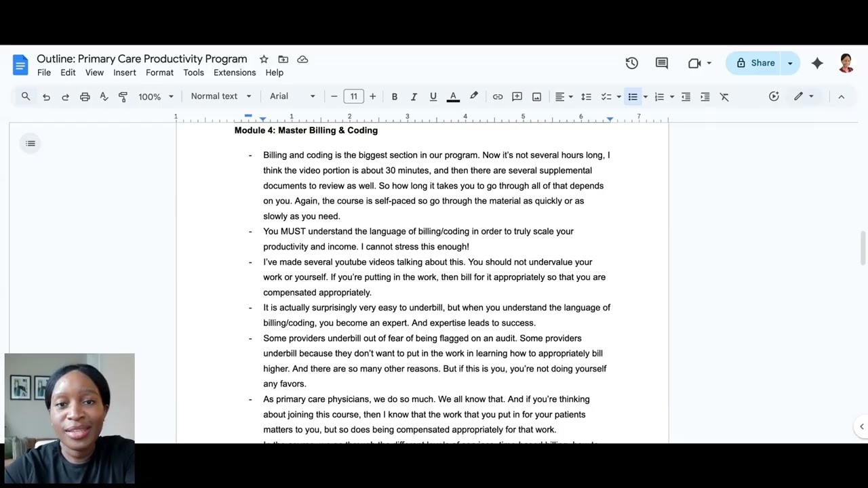This screenshot has height=488, width=868.
Task: Open the highlight color picker
Action: (x=474, y=97)
